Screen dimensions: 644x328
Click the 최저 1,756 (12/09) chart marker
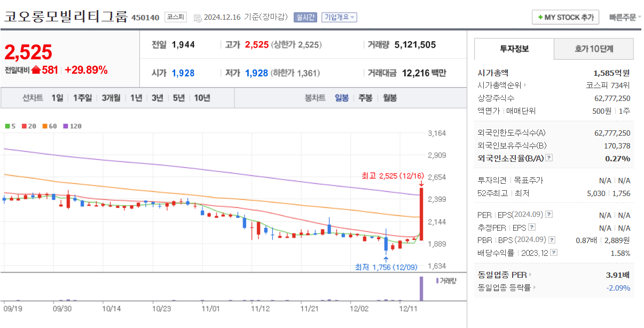[x=386, y=267]
